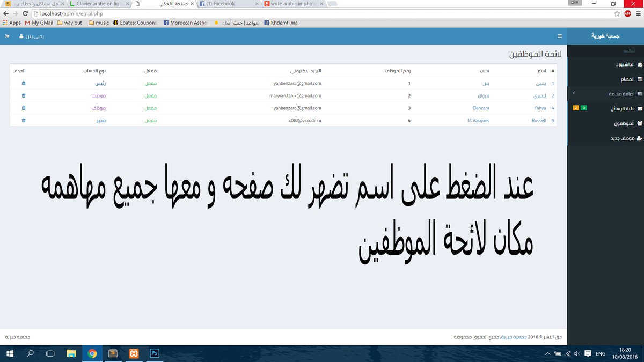Delete the Russell N. Vasques row
The image size is (644, 362).
(23, 121)
